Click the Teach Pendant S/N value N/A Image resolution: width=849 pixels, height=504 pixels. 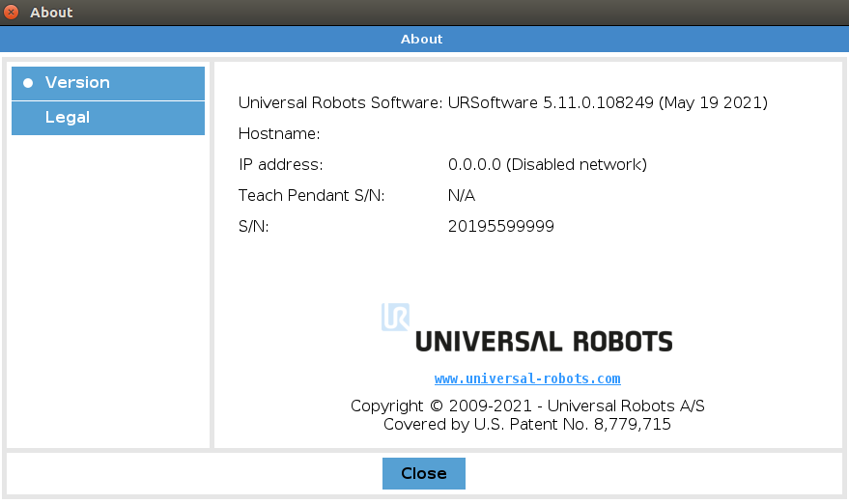[462, 195]
